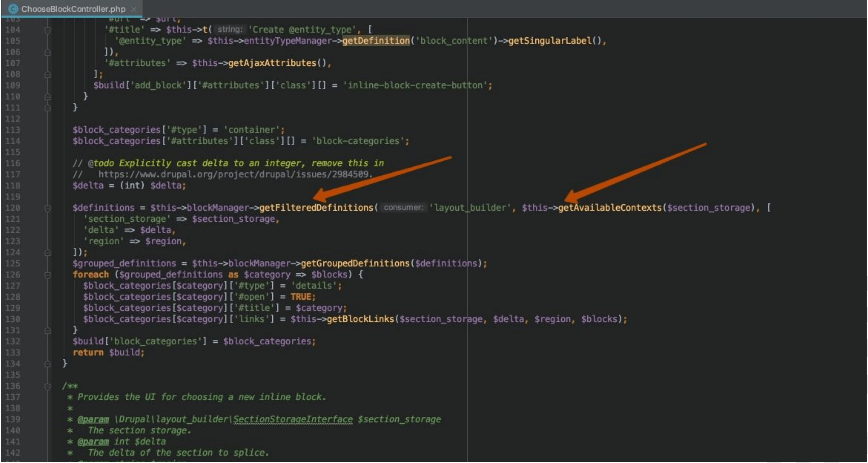Viewport: 868px width, 463px height.
Task: Click the PHP class icon on the file tab
Action: (13, 9)
